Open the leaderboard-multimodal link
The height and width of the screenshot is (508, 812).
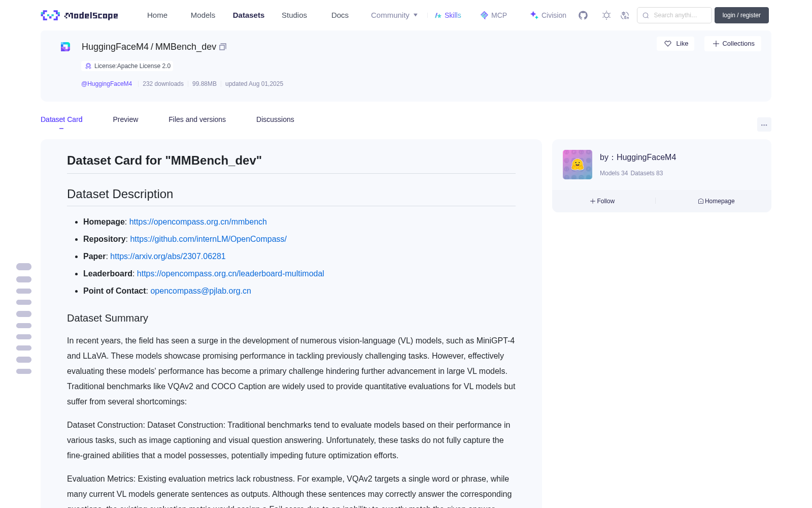coord(230,274)
